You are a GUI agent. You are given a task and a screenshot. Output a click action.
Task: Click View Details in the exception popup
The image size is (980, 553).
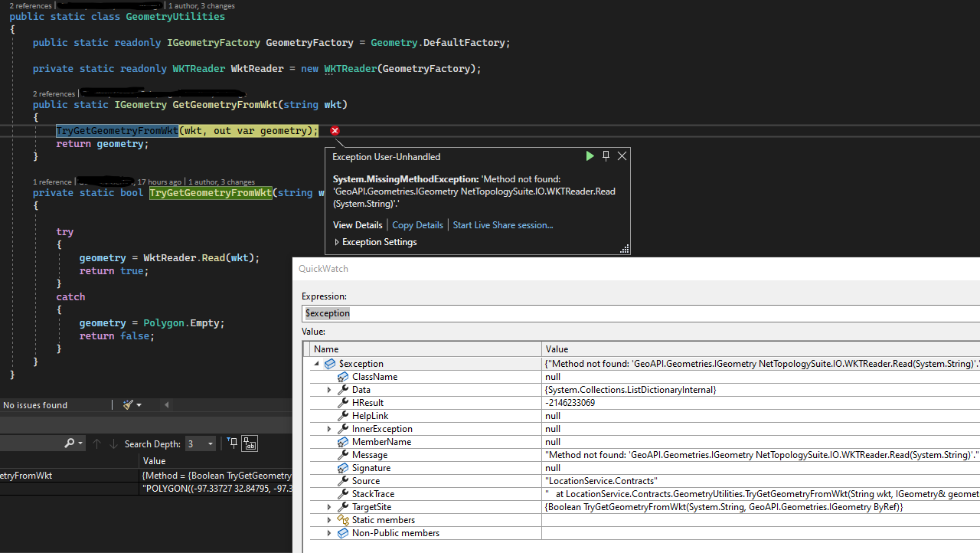pos(358,224)
